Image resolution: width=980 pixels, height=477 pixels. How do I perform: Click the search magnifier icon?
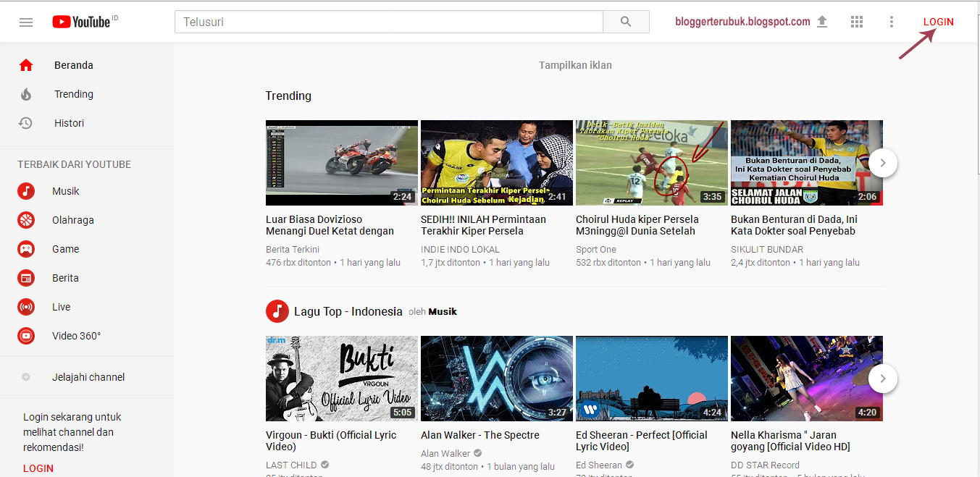click(625, 22)
